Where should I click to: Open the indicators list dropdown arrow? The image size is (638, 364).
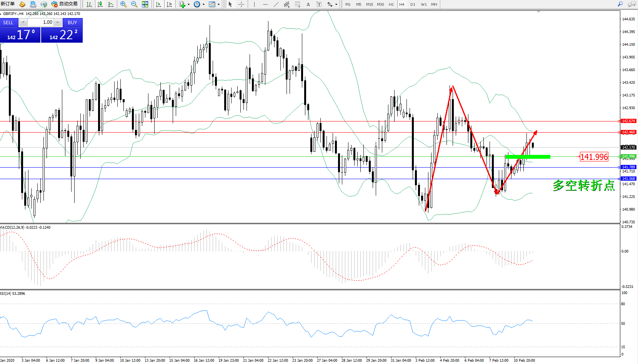(188, 5)
